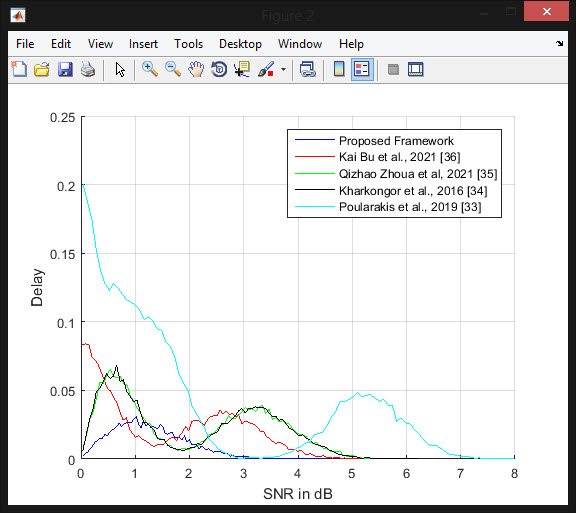Save the figure with the floppy icon
Image resolution: width=576 pixels, height=513 pixels.
65,69
